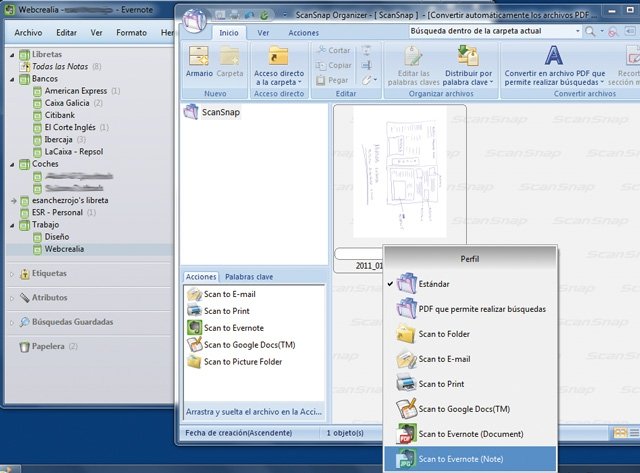Open Ver menu in Evernote
The height and width of the screenshot is (473, 640).
coord(96,33)
